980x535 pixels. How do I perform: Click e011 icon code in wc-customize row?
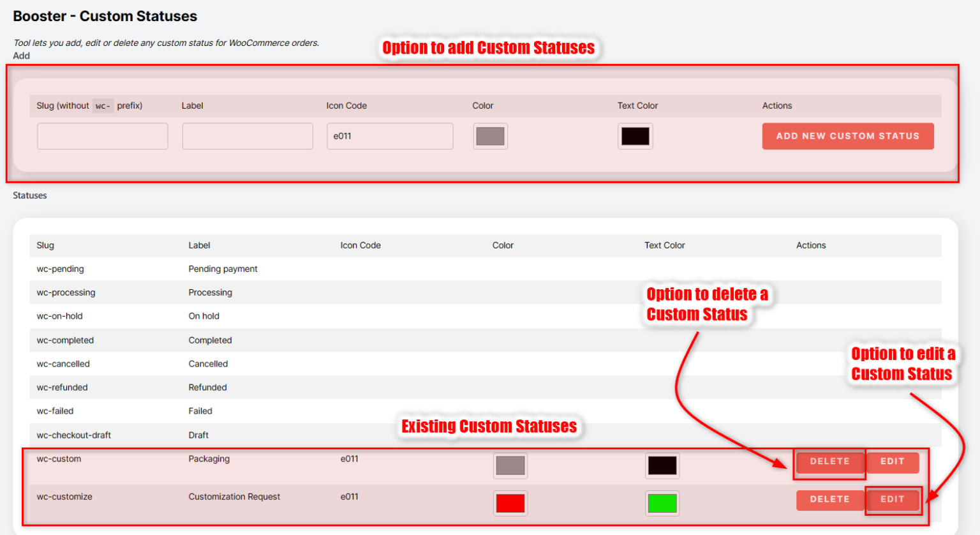coord(350,497)
